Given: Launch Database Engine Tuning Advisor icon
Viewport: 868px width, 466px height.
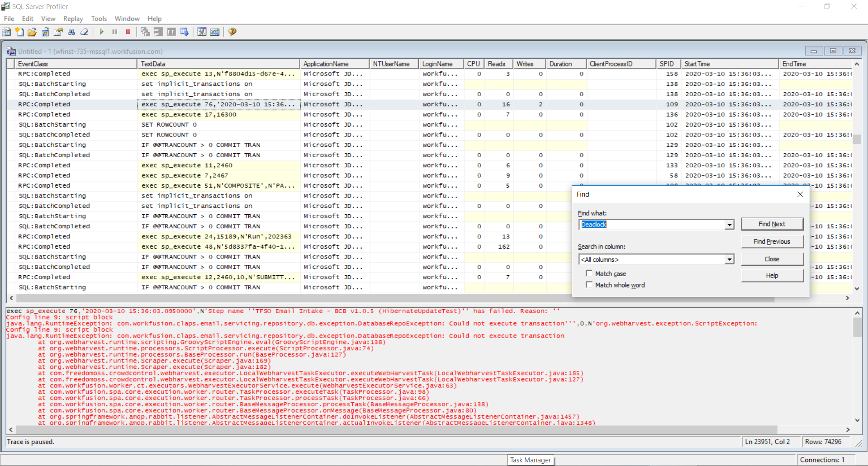Looking at the screenshot, I should click(202, 32).
